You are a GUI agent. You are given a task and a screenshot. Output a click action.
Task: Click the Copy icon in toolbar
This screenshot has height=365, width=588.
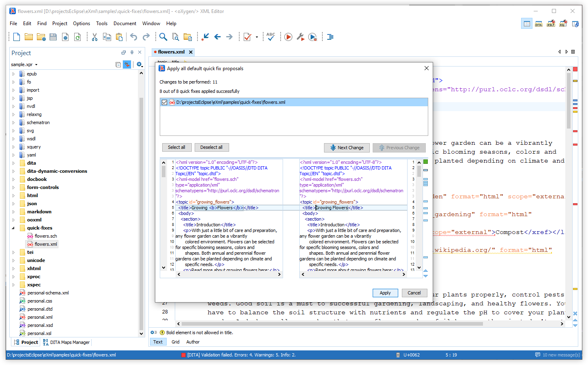[x=107, y=37]
